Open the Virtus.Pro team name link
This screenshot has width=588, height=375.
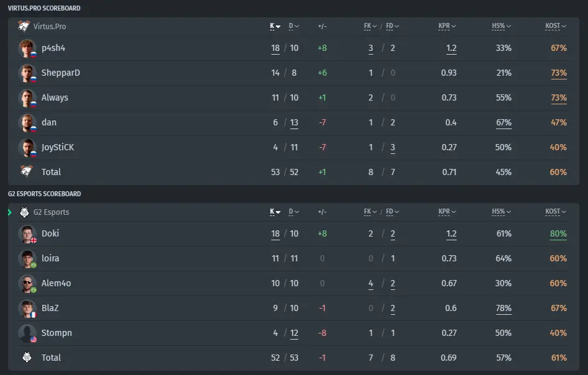(50, 27)
